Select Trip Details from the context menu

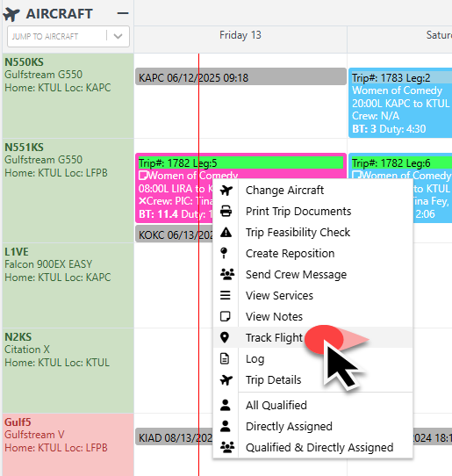273,380
